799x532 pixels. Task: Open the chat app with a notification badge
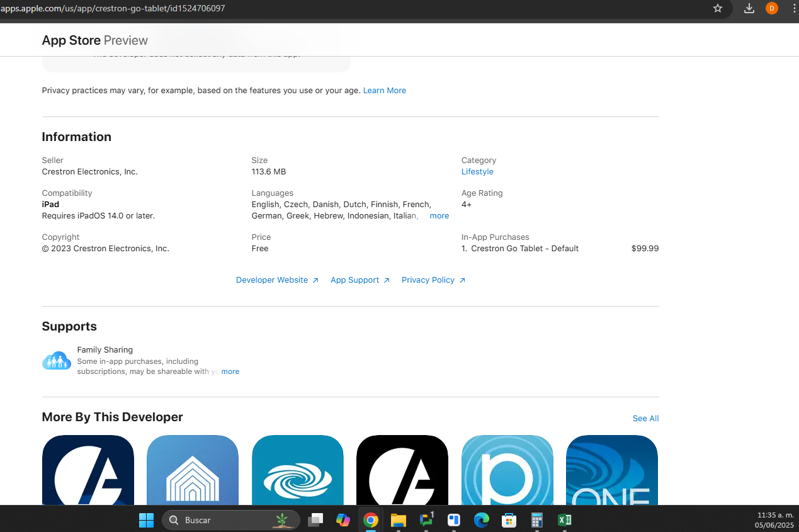click(x=427, y=520)
